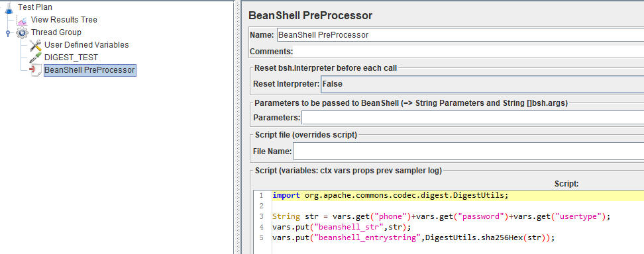This screenshot has width=644, height=254.
Task: Click the script File Name field
Action: [x=468, y=151]
